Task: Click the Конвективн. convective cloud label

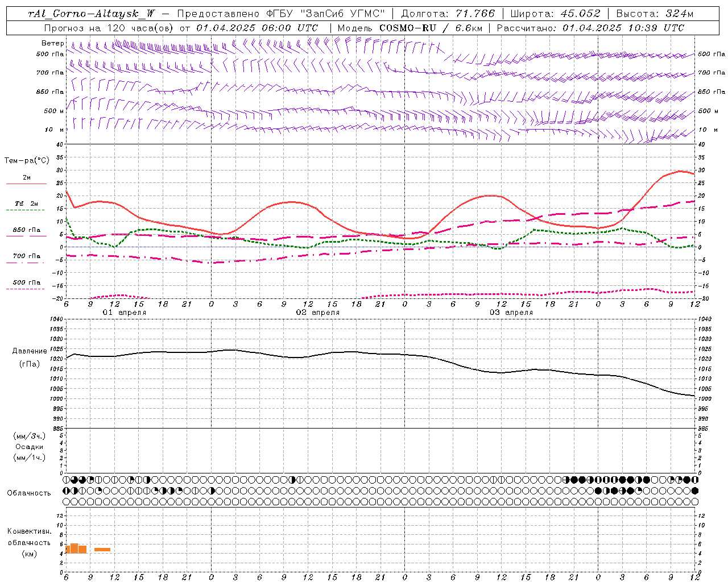Action: [29, 531]
